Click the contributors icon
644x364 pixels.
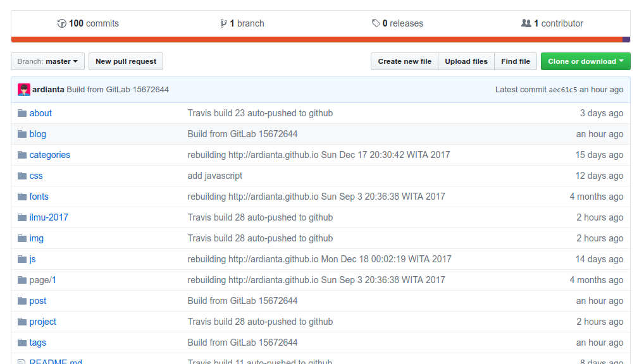tap(527, 23)
